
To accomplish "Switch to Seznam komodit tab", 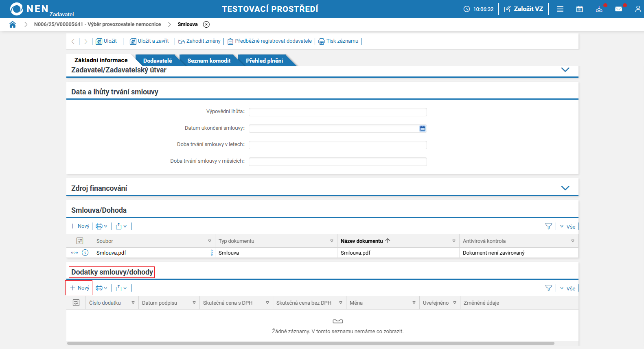I will click(x=209, y=61).
